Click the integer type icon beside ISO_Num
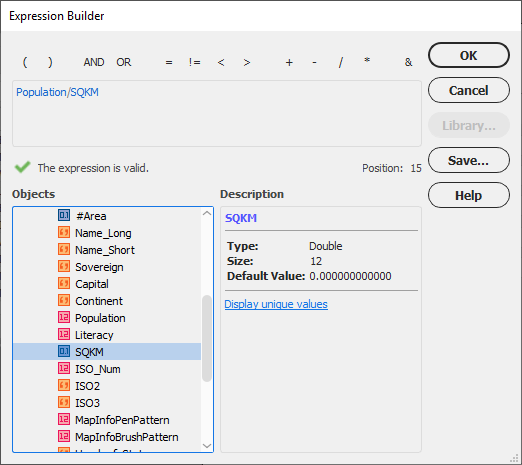 (x=64, y=368)
